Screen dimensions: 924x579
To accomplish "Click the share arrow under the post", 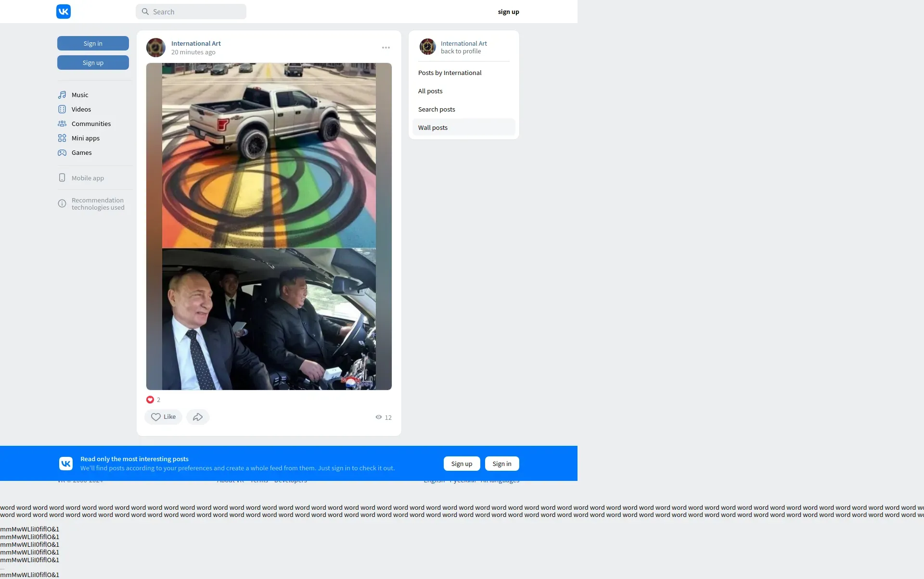I will pyautogui.click(x=198, y=417).
